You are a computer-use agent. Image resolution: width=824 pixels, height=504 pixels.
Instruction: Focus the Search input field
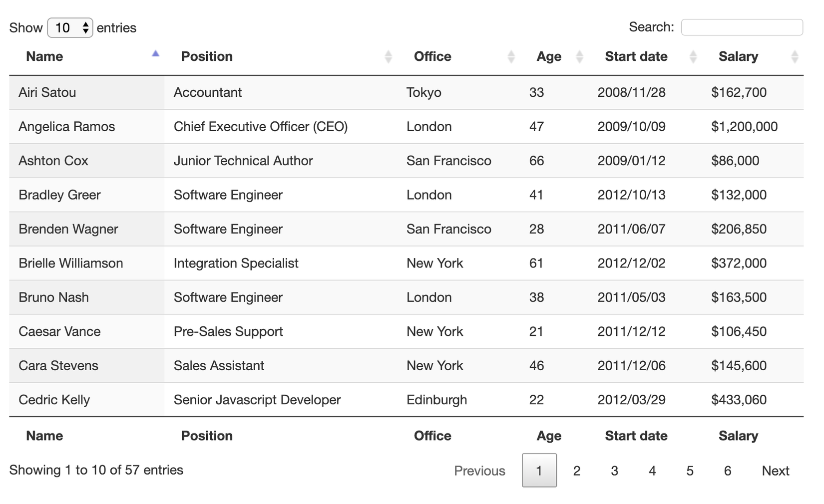click(742, 27)
